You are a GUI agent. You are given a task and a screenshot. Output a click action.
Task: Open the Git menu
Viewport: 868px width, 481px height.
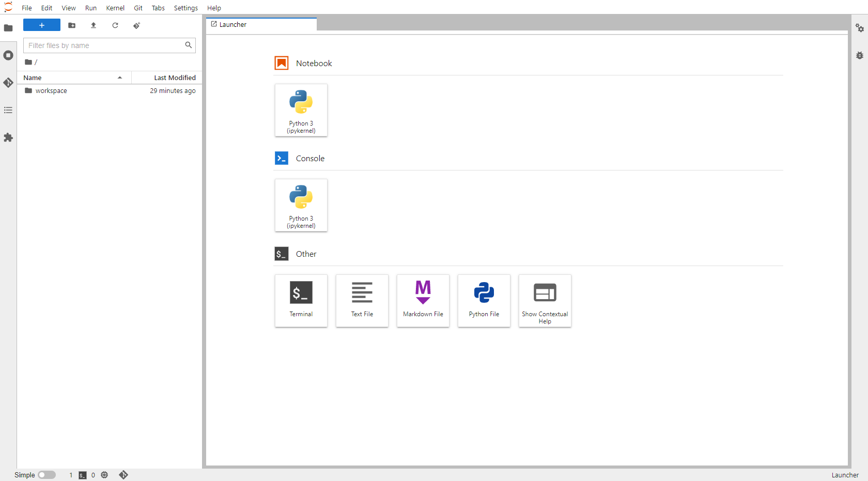click(x=138, y=8)
